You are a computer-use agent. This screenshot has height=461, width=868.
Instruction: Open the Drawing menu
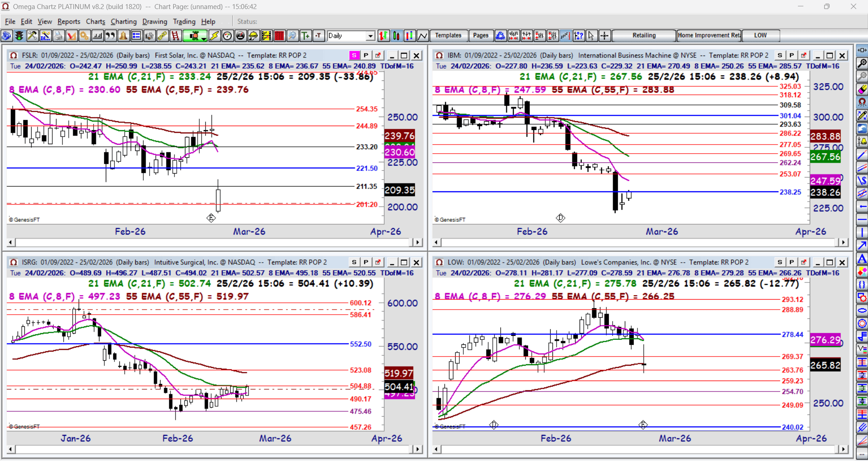[x=155, y=22]
